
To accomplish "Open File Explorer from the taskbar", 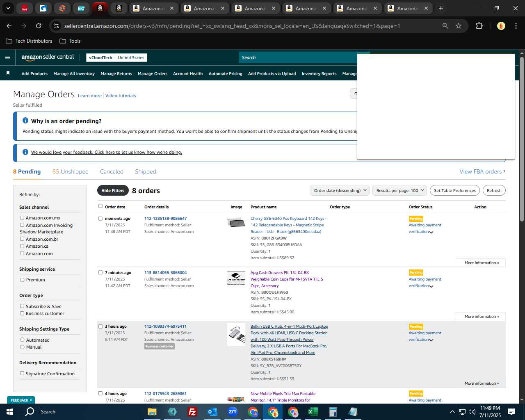I will (x=152, y=412).
